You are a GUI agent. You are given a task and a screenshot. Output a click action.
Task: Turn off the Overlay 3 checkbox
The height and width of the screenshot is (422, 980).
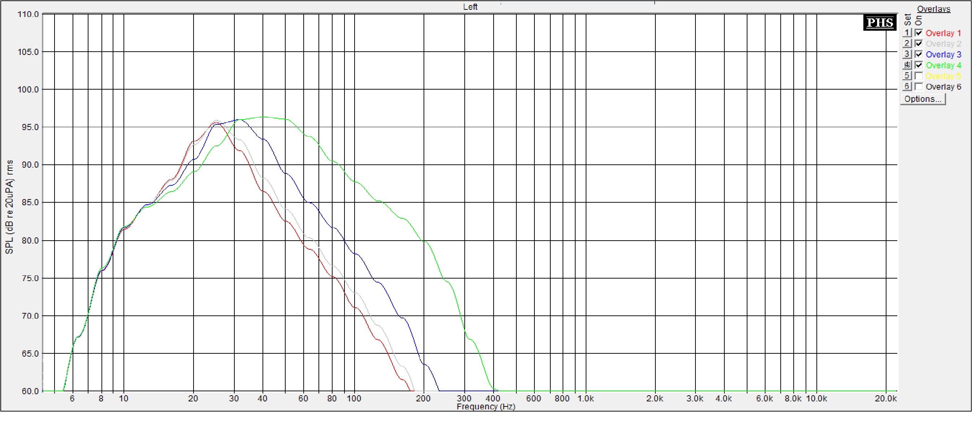[918, 55]
